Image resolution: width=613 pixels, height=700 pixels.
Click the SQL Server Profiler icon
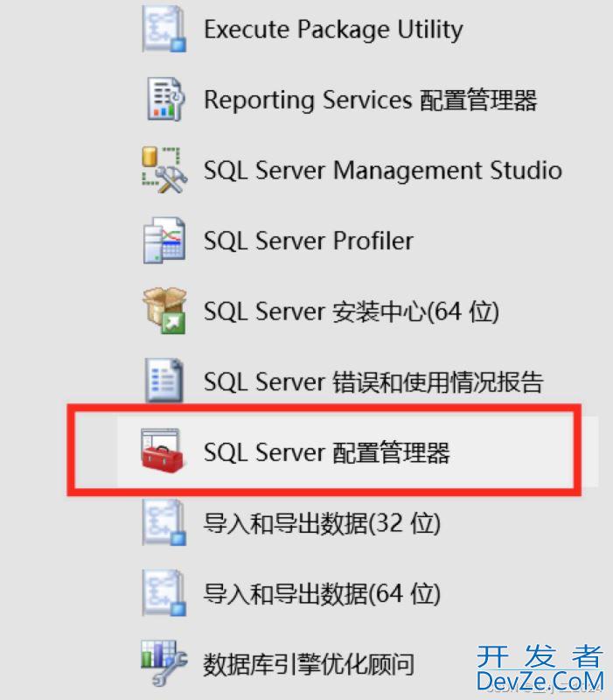164,241
